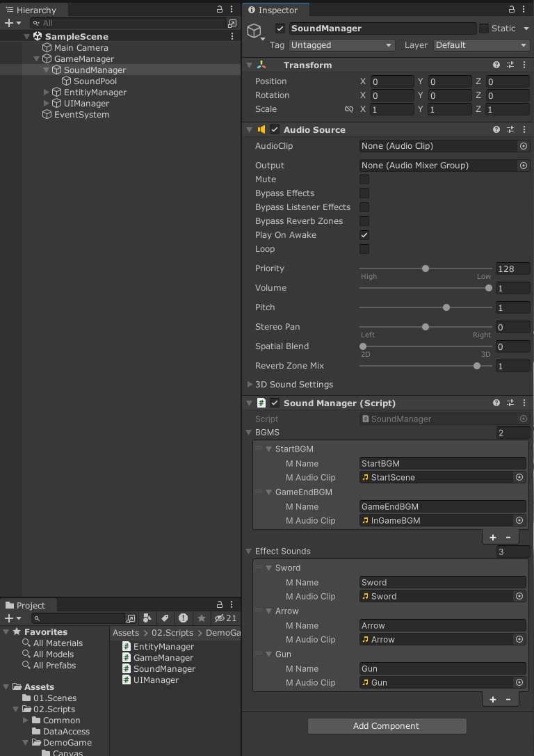Image resolution: width=534 pixels, height=756 pixels.
Task: Open the Static flags dropdown arrow
Action: [526, 29]
